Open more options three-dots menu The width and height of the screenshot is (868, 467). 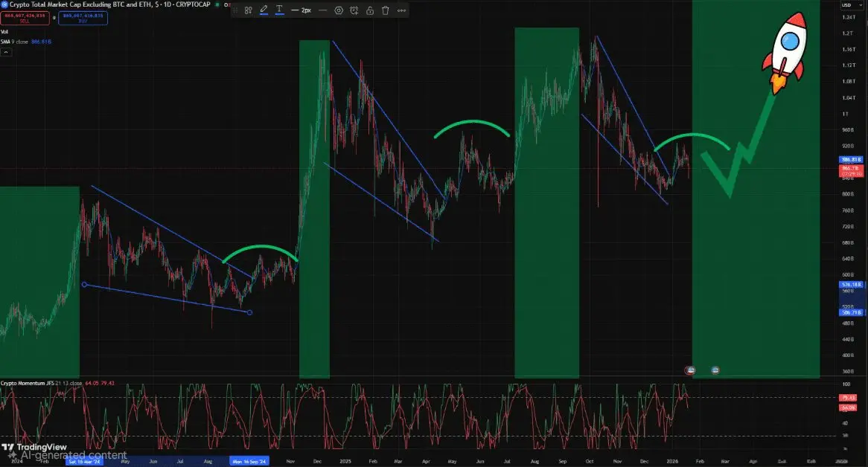point(401,10)
